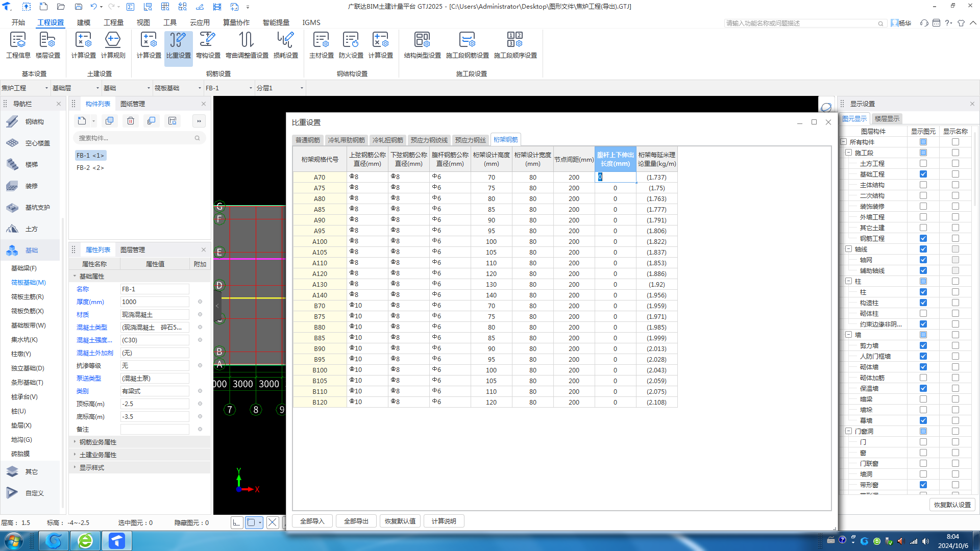
Task: Select 土方 in navigation bar
Action: [30, 229]
